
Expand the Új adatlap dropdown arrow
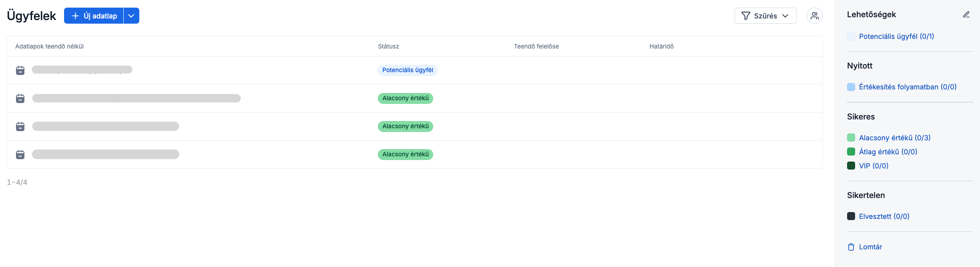point(131,16)
